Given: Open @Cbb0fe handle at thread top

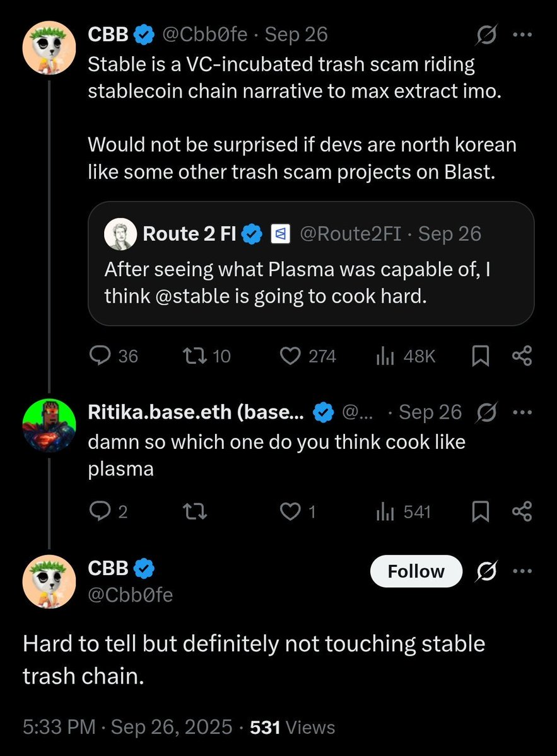Looking at the screenshot, I should click(205, 35).
